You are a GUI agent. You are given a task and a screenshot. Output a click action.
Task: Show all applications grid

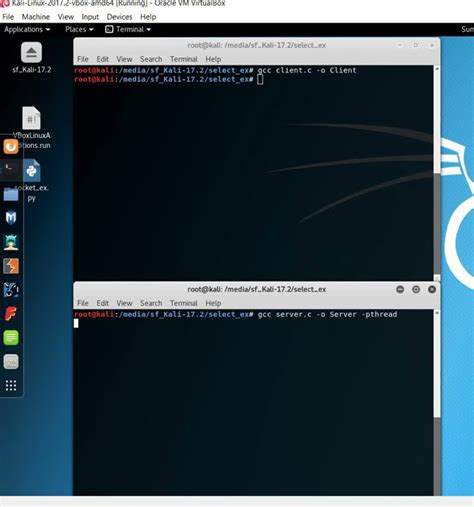pyautogui.click(x=11, y=385)
